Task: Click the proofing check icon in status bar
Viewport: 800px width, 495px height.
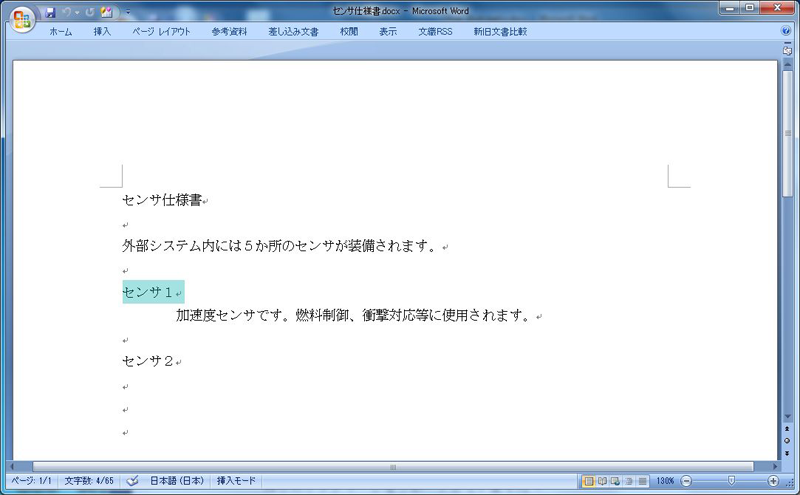Action: [132, 481]
